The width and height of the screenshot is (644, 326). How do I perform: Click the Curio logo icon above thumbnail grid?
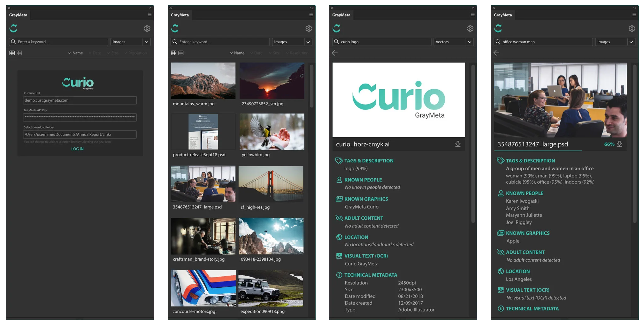pyautogui.click(x=175, y=28)
